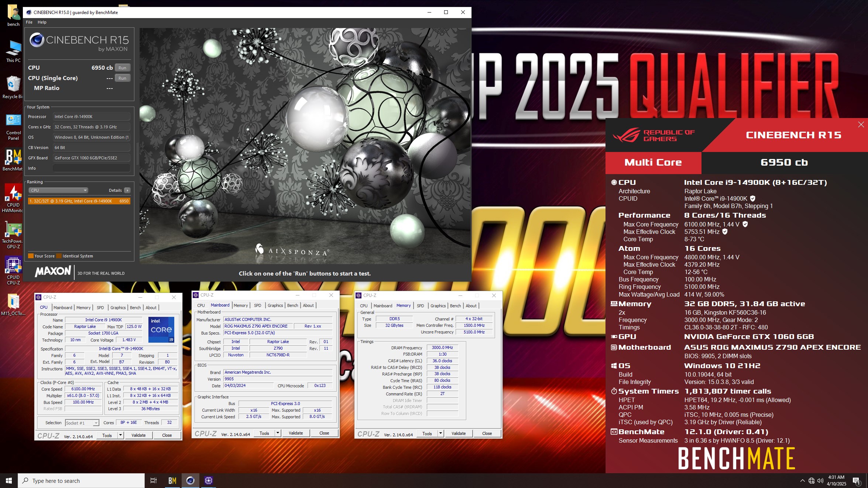868x488 pixels.
Task: Open Tools dropdown arrow in Memory window
Action: pos(440,433)
